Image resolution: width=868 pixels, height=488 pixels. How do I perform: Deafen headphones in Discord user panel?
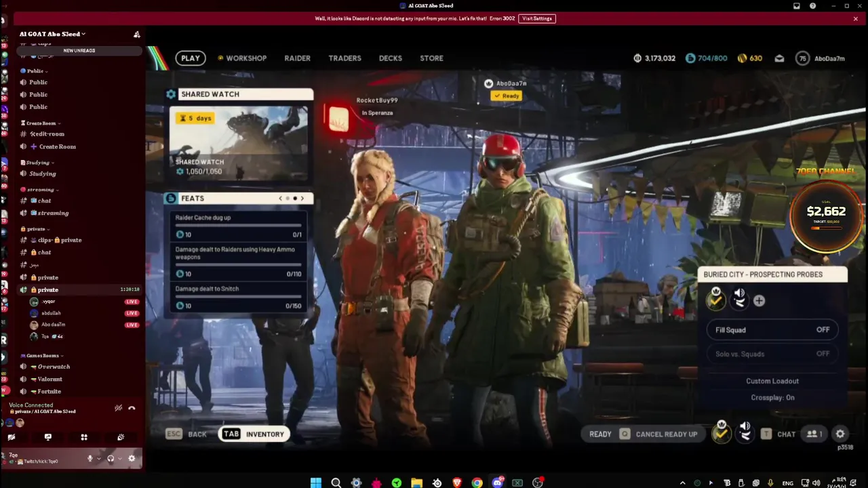click(111, 458)
